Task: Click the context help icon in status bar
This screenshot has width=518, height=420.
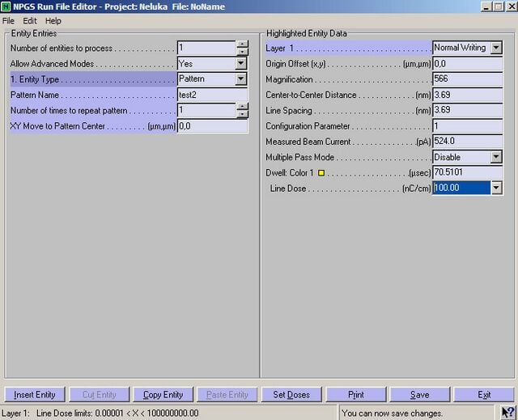Action: click(507, 413)
